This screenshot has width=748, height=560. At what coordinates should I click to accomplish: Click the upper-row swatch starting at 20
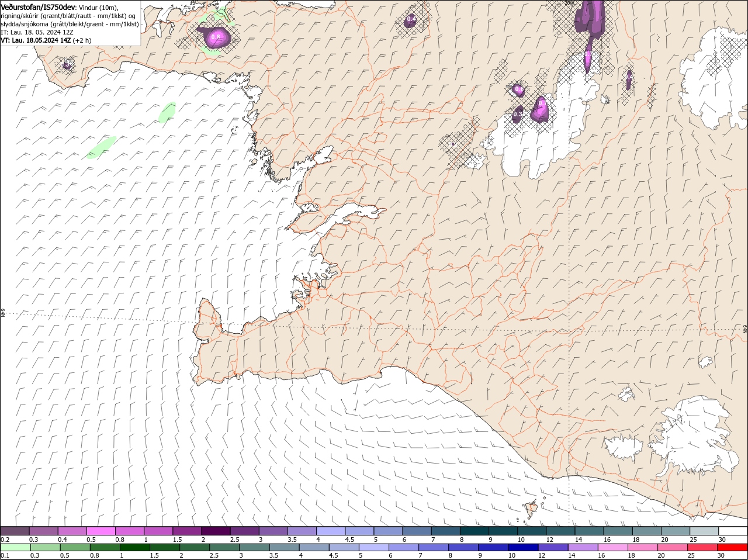pos(676,531)
